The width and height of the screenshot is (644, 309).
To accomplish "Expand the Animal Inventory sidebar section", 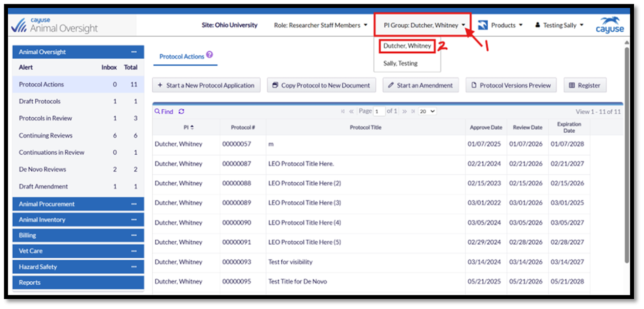I will 78,220.
